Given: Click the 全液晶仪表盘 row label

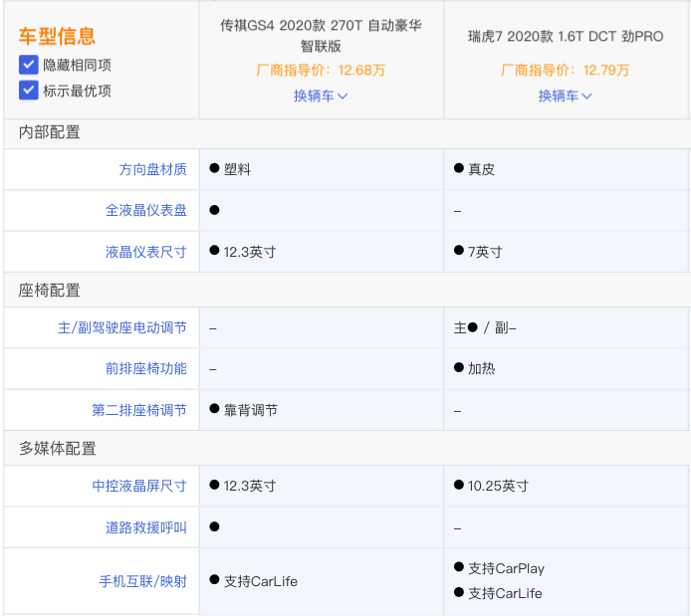Looking at the screenshot, I should point(146,211).
